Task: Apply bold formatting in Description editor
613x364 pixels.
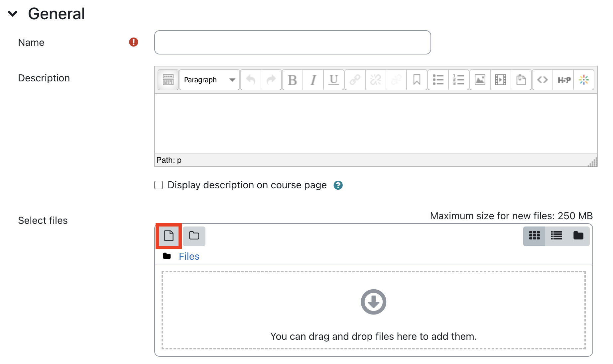Action: [292, 80]
